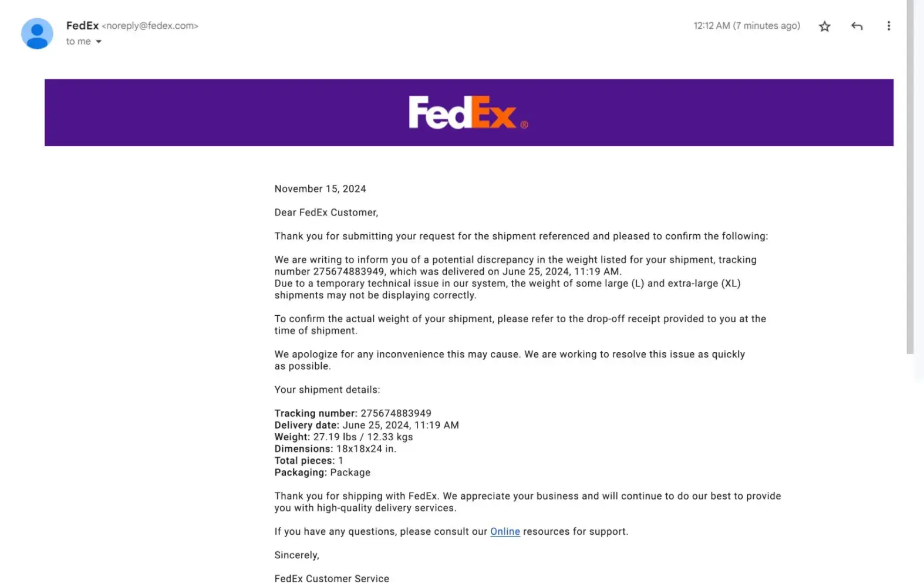Click the "Dear FedEx Customer" greeting

click(326, 212)
